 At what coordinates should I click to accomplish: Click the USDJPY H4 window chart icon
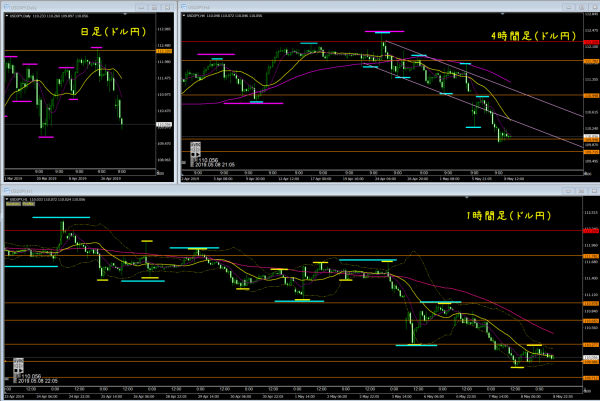pos(184,7)
